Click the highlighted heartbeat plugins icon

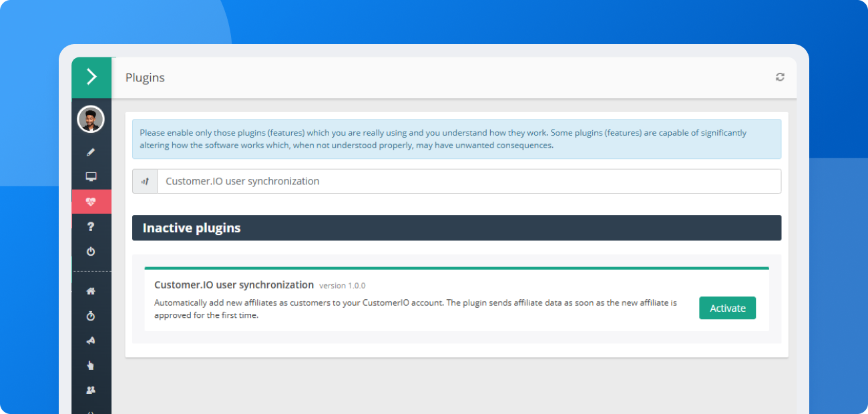point(91,201)
